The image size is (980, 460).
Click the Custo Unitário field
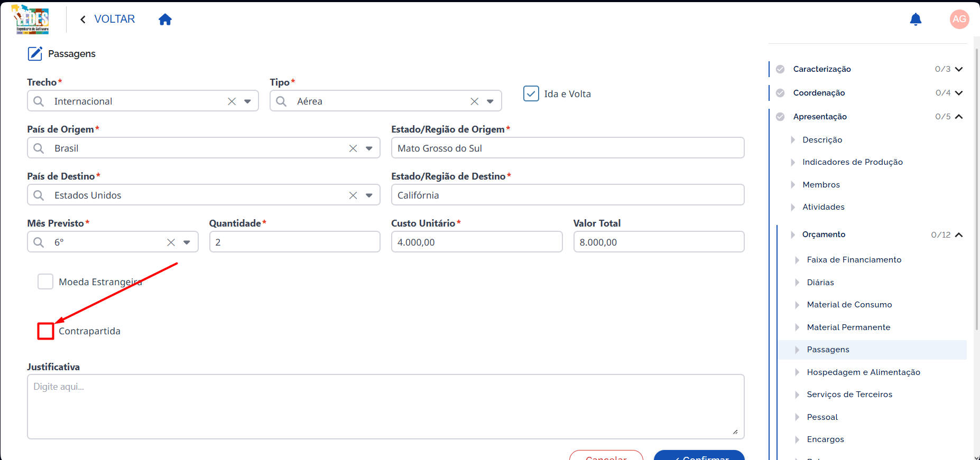click(477, 242)
